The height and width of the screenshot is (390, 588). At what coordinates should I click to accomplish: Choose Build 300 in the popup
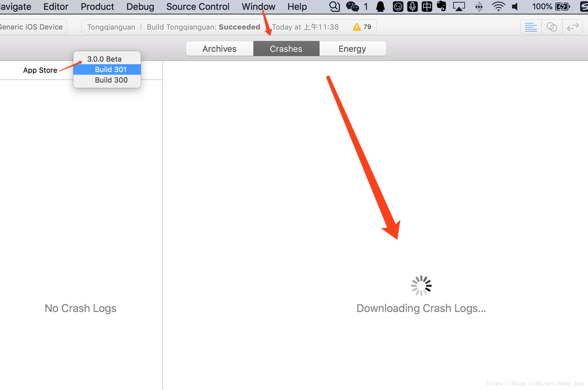[x=107, y=80]
